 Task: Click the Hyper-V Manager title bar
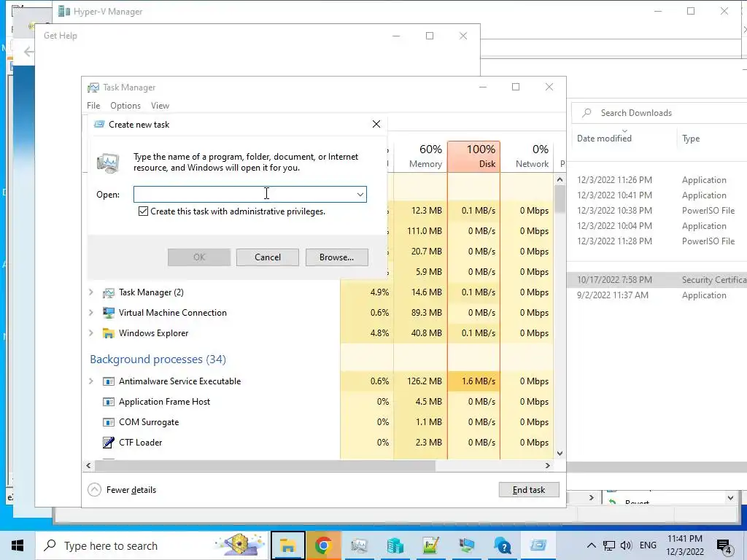pyautogui.click(x=352, y=12)
